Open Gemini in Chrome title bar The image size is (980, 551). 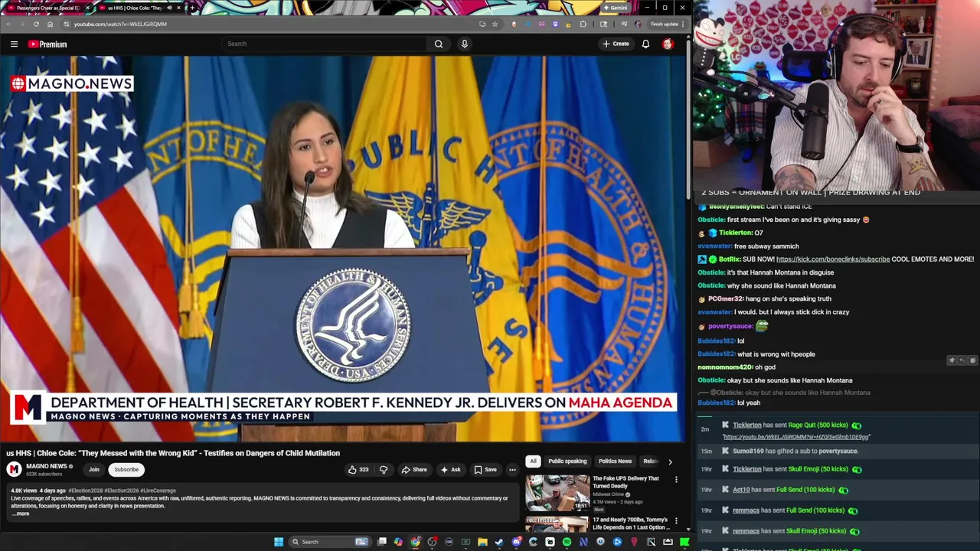(615, 8)
